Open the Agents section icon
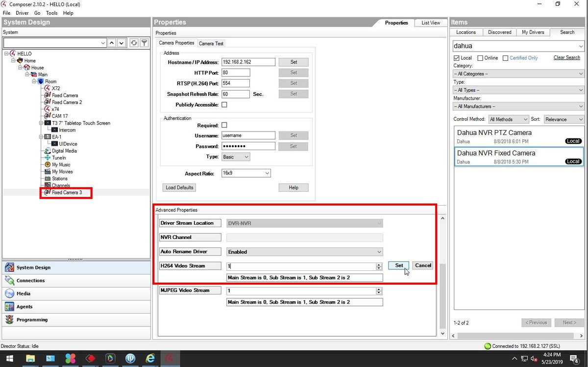Image resolution: width=588 pixels, height=367 pixels. click(x=9, y=307)
